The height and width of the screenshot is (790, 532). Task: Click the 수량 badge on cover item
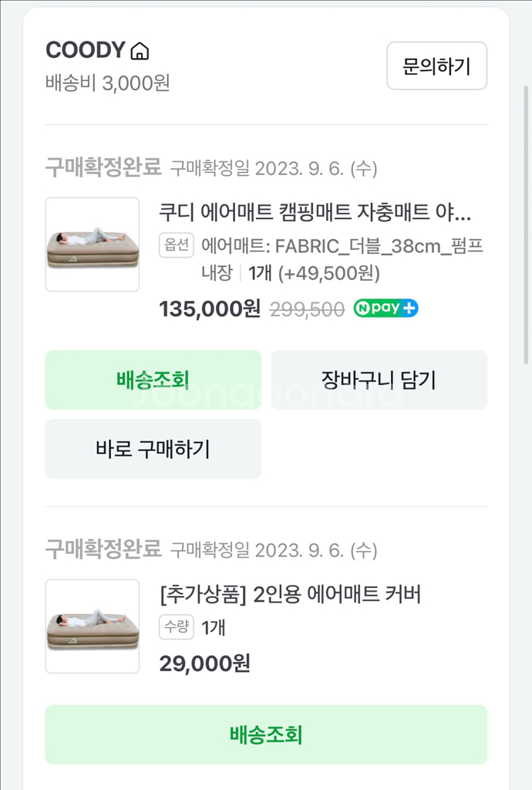176,627
